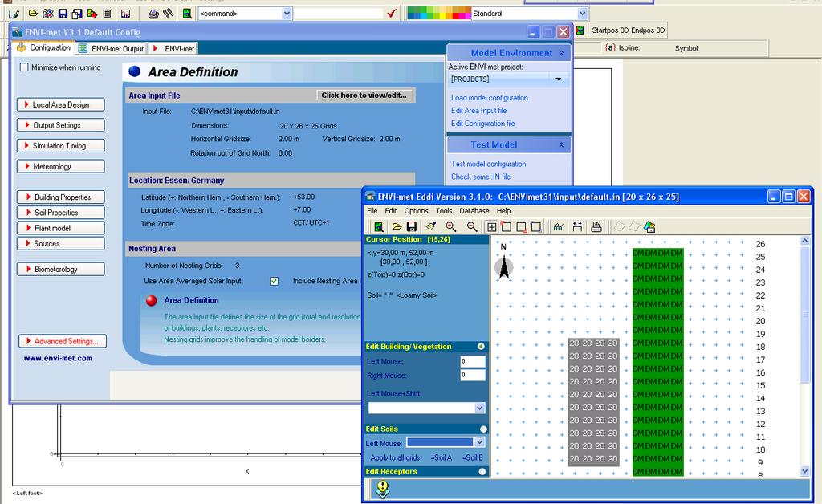Click the list document icon in main toolbar
822x504 pixels.
[x=107, y=14]
